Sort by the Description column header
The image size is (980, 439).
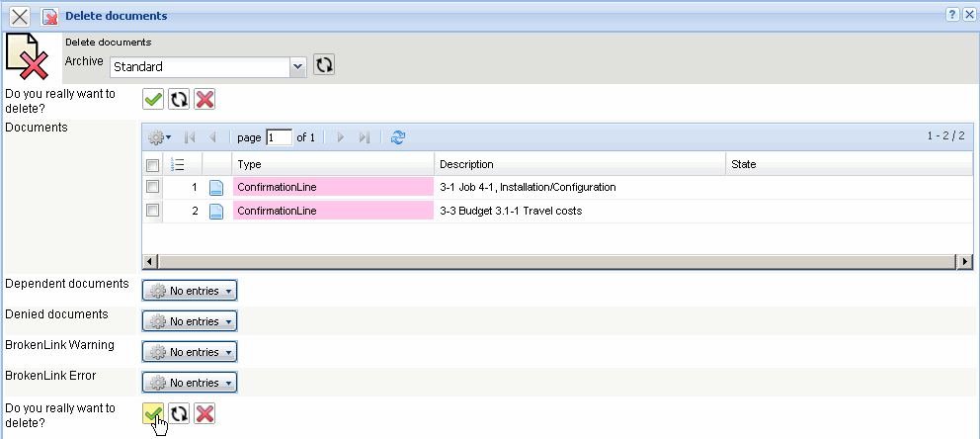pyautogui.click(x=579, y=164)
